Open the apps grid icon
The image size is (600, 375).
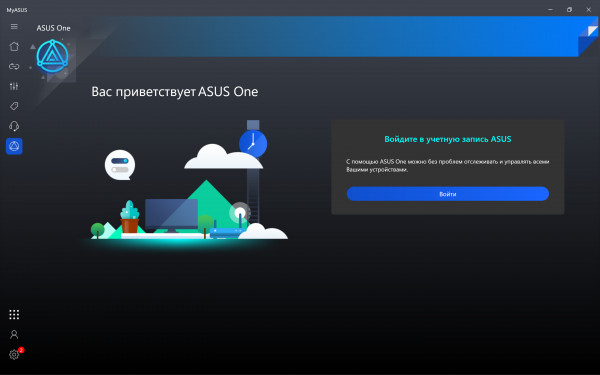click(14, 315)
